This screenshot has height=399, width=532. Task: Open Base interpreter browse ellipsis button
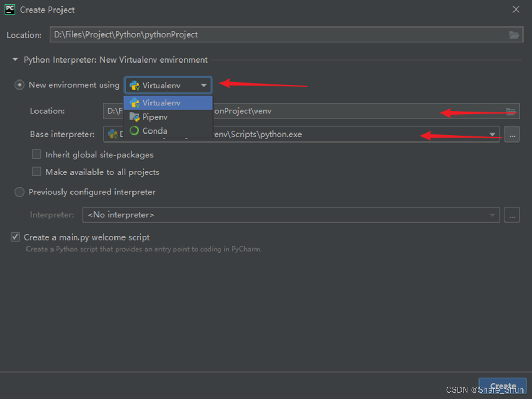(512, 135)
